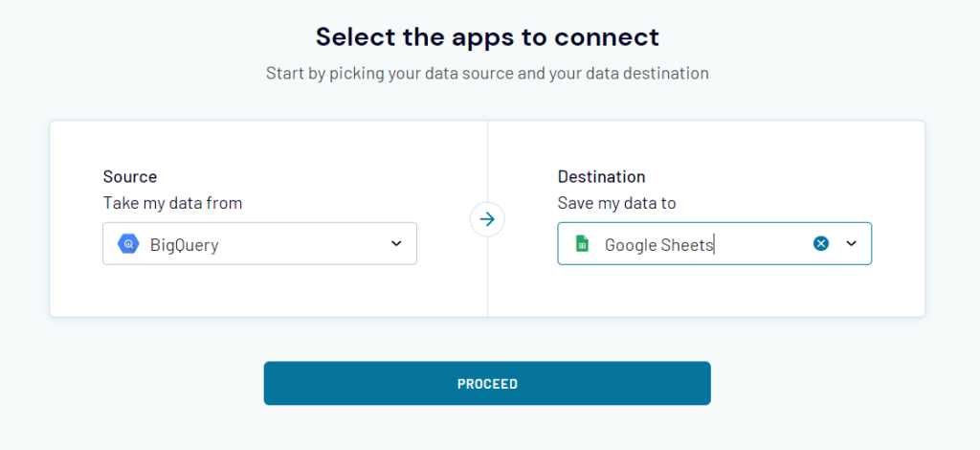Screen dimensions: 980x450
Task: Click the PROCEED button
Action: [487, 383]
